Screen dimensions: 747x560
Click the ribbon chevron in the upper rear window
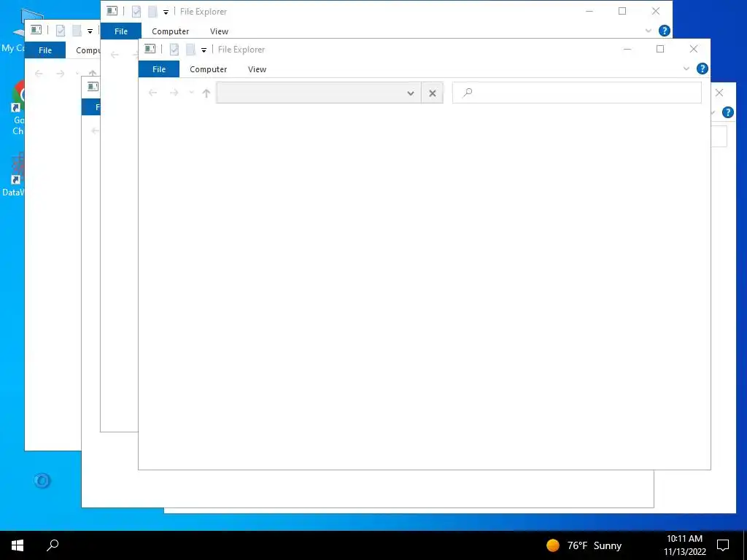coord(648,31)
